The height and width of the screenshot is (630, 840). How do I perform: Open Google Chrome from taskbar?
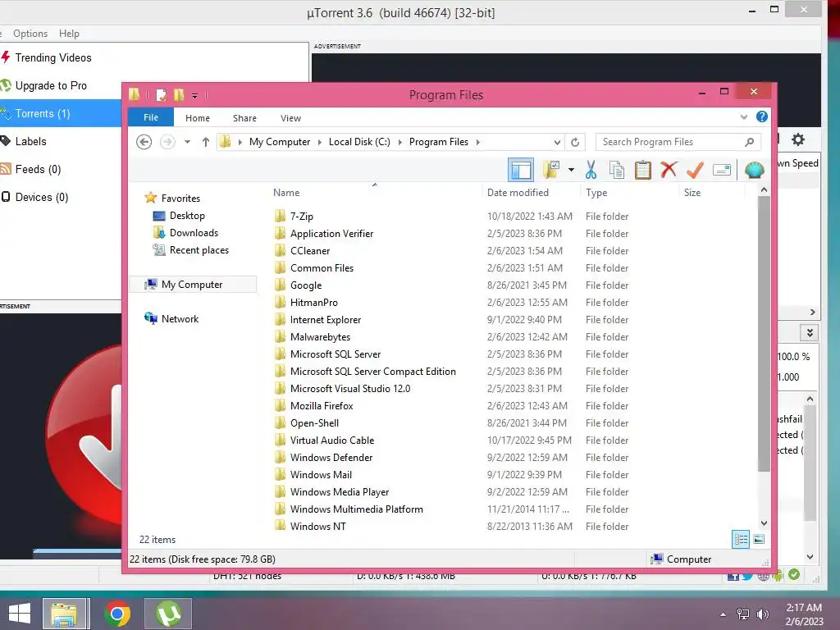(x=117, y=614)
